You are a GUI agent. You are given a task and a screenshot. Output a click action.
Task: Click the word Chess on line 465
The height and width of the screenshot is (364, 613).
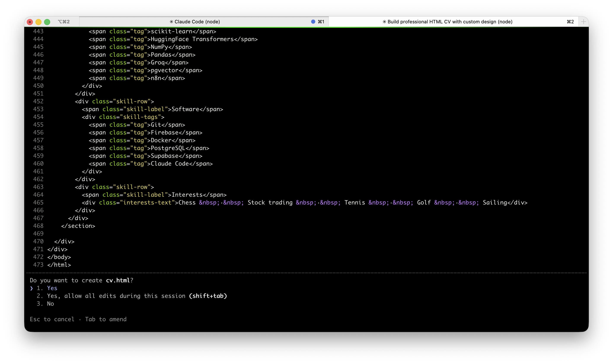[x=187, y=203]
